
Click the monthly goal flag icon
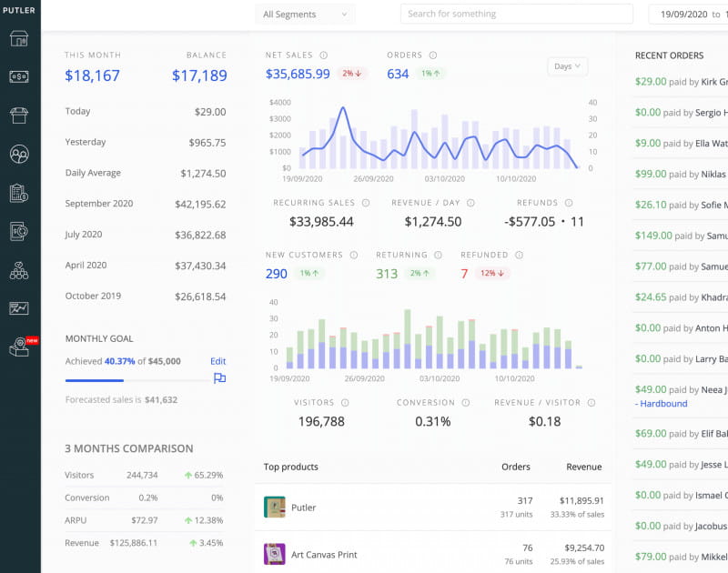click(x=219, y=378)
